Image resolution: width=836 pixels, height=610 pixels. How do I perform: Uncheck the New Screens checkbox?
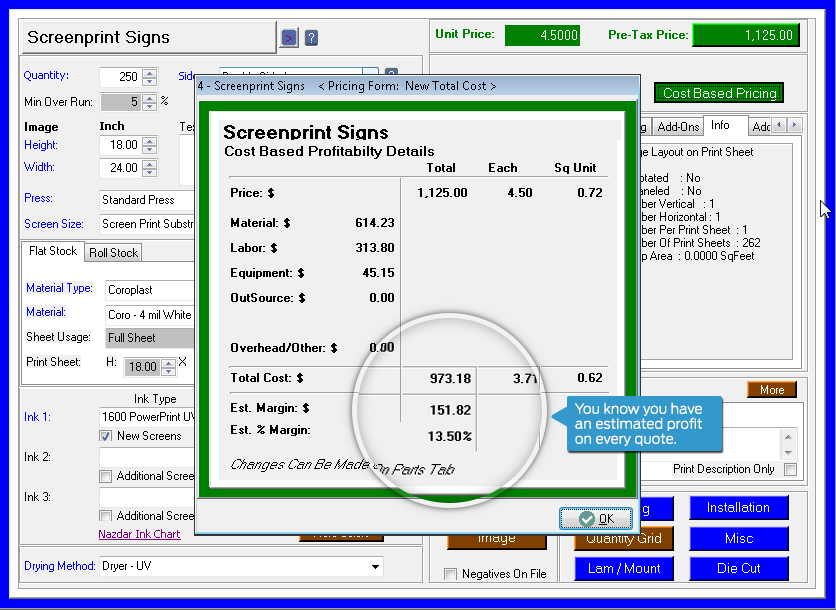pos(106,436)
